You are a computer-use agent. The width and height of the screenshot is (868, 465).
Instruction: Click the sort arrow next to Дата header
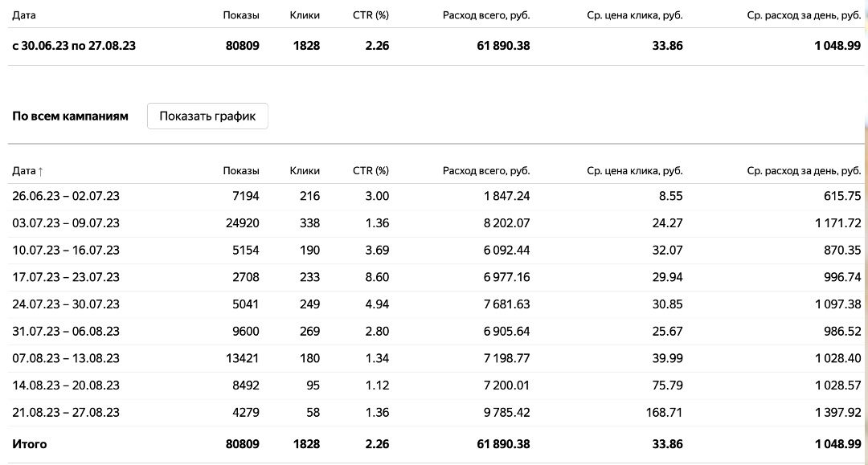click(x=41, y=171)
